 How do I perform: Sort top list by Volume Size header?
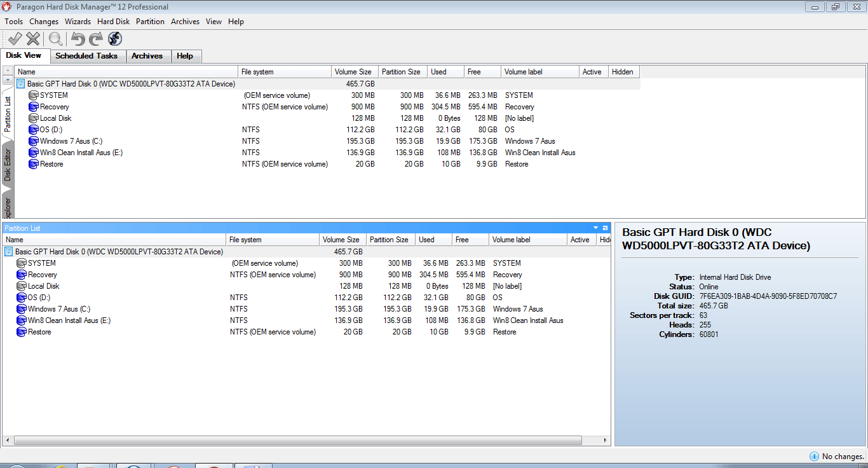coord(355,72)
